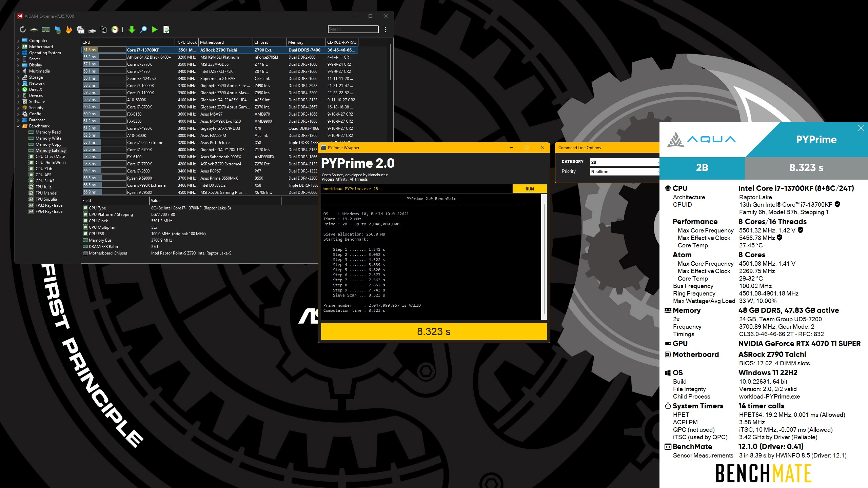Select FP64 Ray-Trace benchmark

pyautogui.click(x=49, y=211)
